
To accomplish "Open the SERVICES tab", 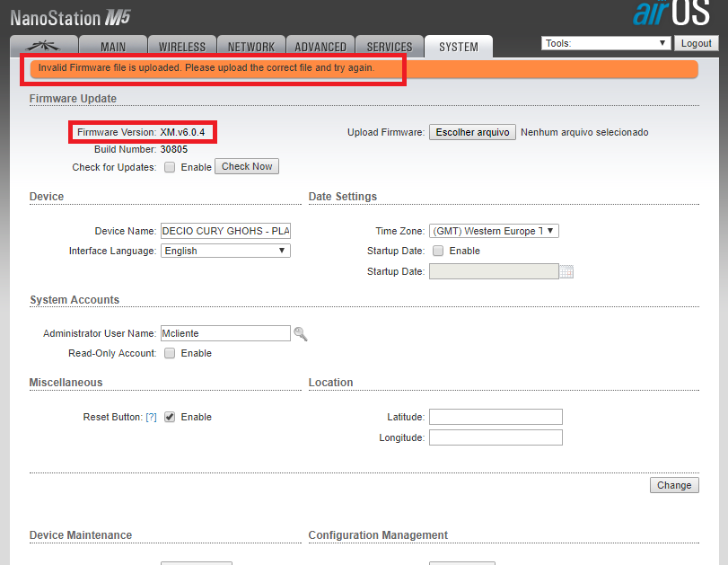I will coord(390,47).
